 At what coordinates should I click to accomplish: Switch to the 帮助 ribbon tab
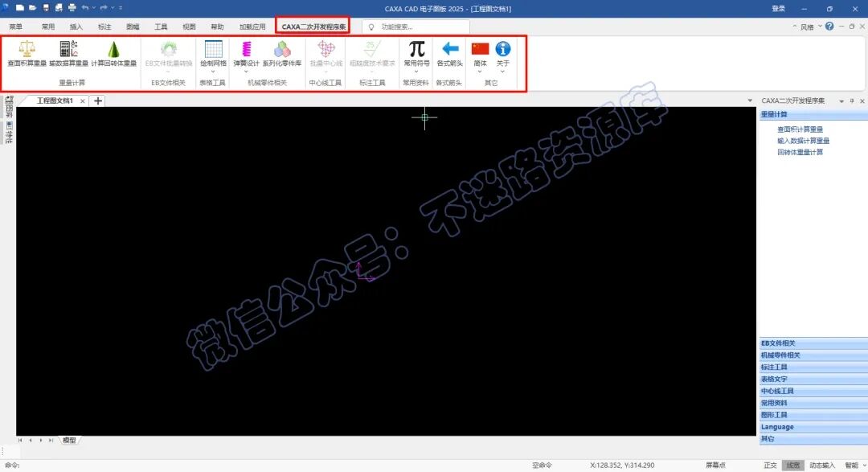[218, 27]
